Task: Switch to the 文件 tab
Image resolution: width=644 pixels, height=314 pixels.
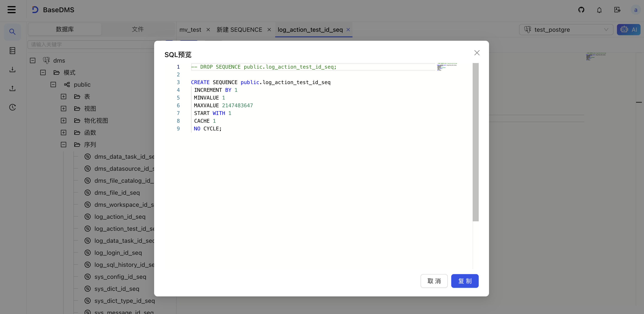Action: [138, 29]
